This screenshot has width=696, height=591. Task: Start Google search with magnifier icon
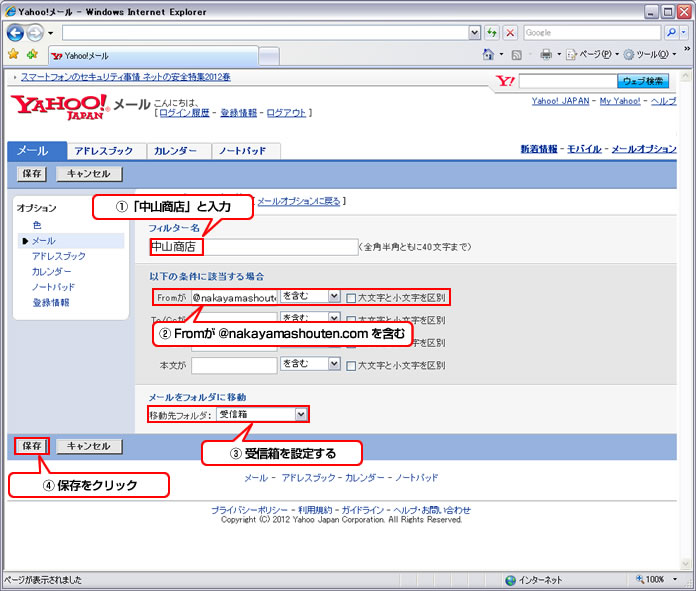point(672,32)
